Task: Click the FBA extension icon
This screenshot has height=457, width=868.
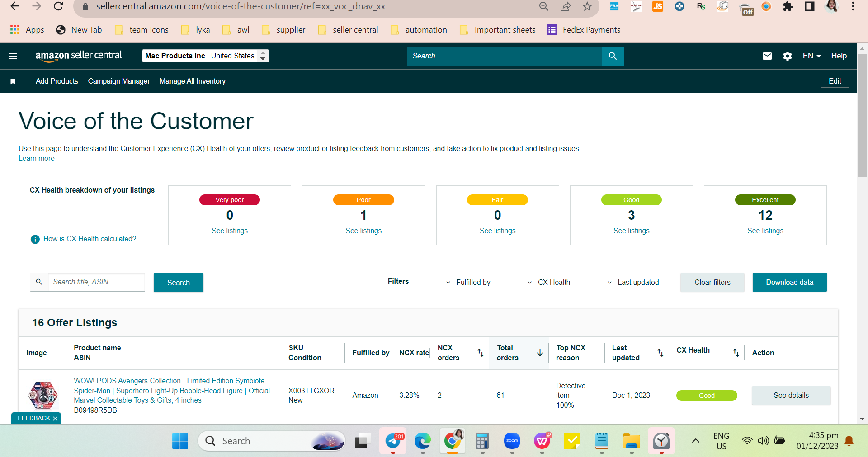Action: pos(614,7)
